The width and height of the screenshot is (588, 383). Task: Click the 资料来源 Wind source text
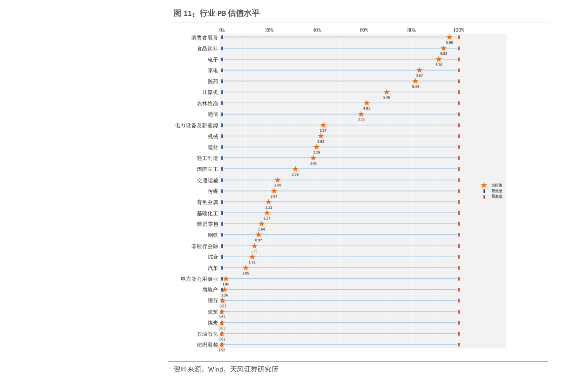(x=226, y=369)
